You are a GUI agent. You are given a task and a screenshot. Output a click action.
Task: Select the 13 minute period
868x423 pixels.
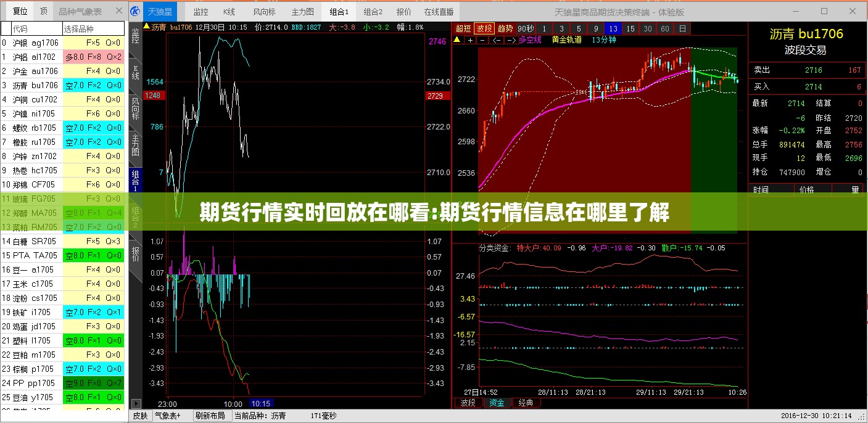click(x=613, y=28)
